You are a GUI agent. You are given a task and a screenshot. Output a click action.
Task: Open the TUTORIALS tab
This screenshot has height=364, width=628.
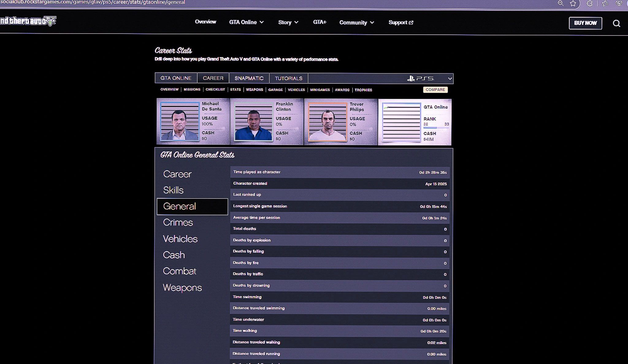288,79
